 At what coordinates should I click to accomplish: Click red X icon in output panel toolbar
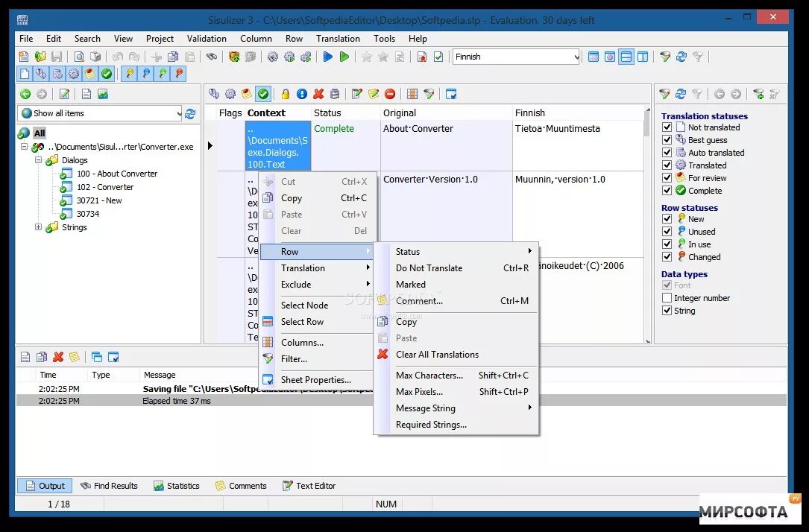[58, 357]
